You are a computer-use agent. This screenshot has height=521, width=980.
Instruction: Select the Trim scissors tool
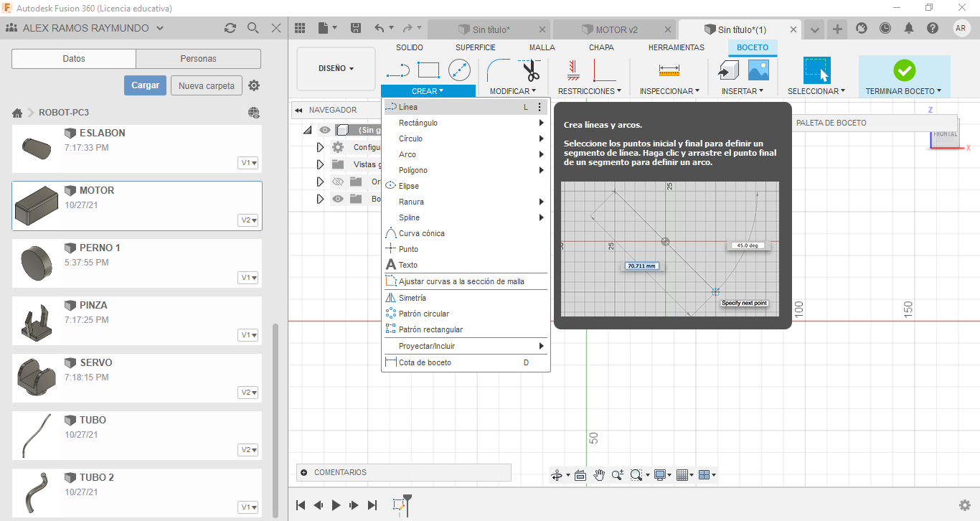coord(531,70)
